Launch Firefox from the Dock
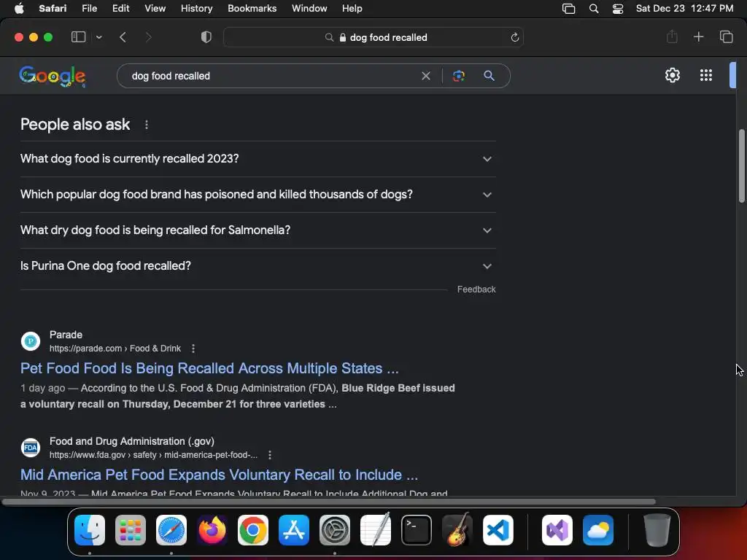Viewport: 747px width, 560px height. click(x=212, y=530)
